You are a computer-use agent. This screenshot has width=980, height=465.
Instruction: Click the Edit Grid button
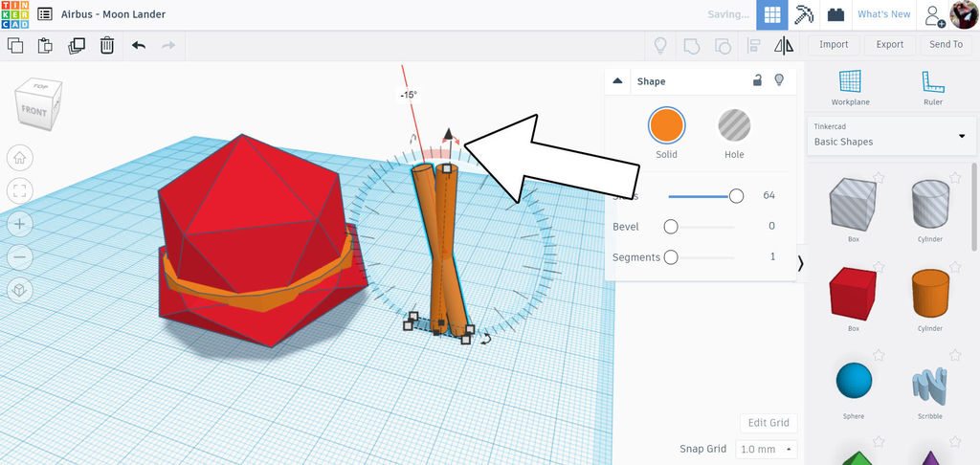coord(768,423)
